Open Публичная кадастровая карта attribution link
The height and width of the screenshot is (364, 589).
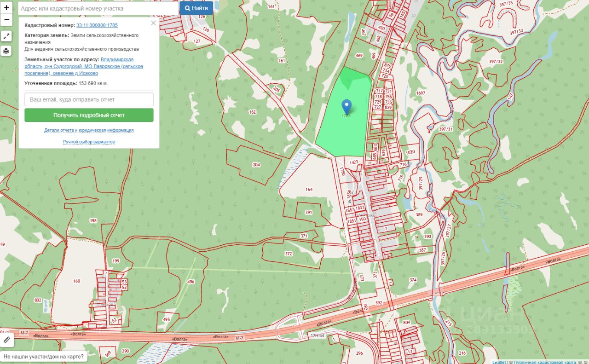[545, 362]
